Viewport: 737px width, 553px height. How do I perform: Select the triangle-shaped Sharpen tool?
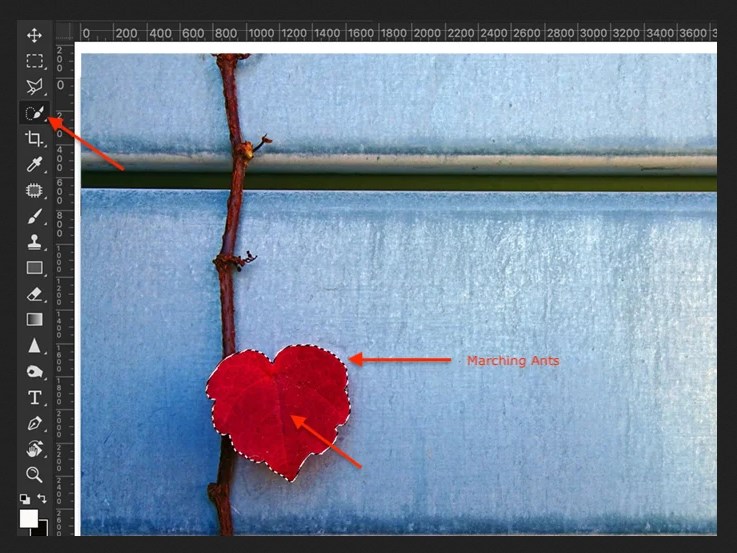point(34,346)
